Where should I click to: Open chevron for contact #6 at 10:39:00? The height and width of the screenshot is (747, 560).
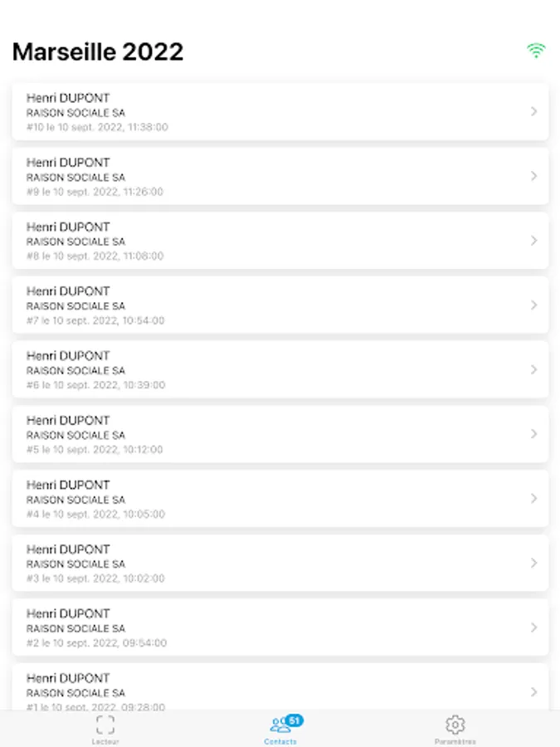pyautogui.click(x=533, y=369)
